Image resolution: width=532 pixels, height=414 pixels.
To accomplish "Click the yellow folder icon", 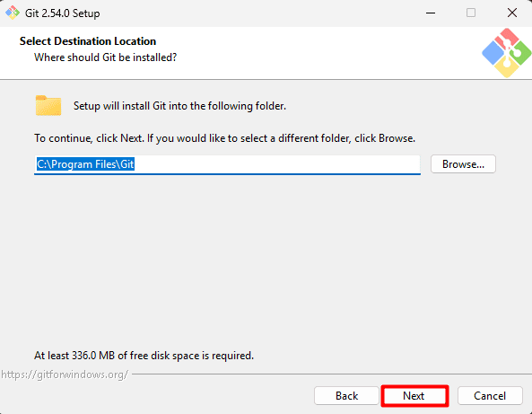I will click(48, 106).
